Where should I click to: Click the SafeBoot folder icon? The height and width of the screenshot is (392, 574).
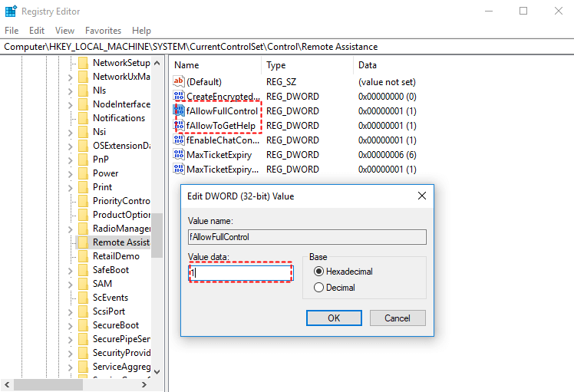(x=84, y=270)
